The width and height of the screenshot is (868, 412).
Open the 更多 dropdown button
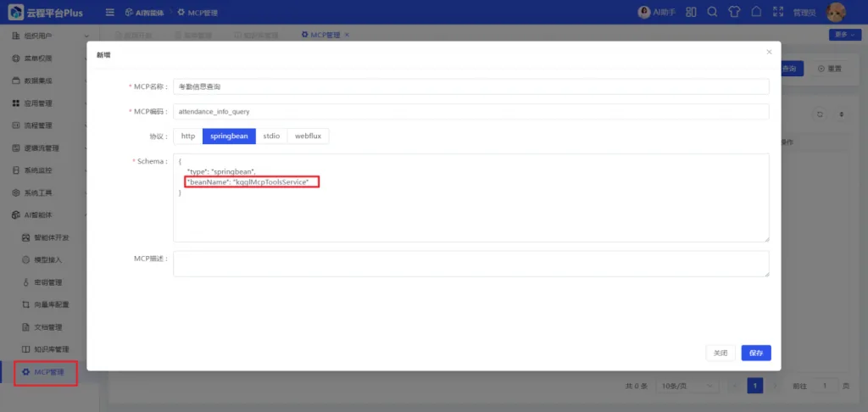click(x=845, y=34)
